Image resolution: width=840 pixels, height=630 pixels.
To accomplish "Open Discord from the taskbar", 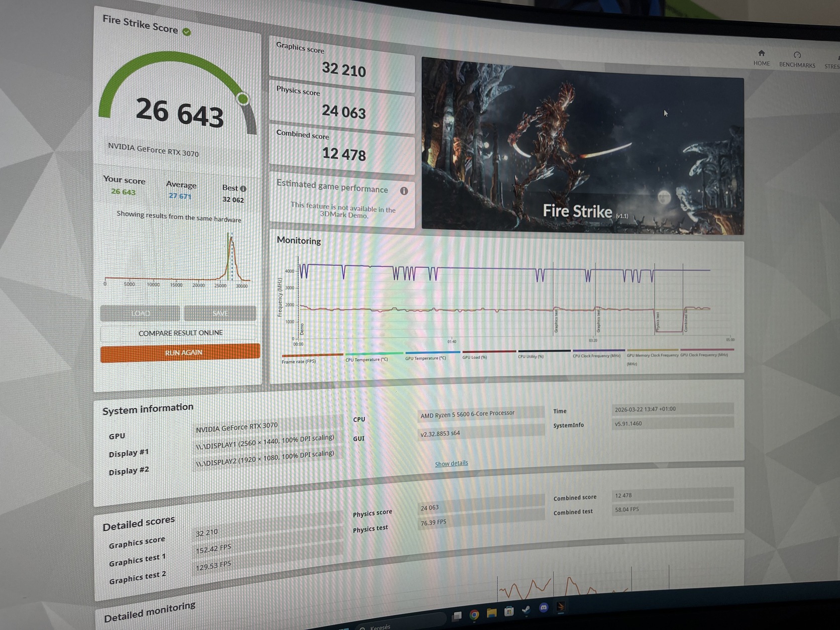I will pyautogui.click(x=544, y=608).
